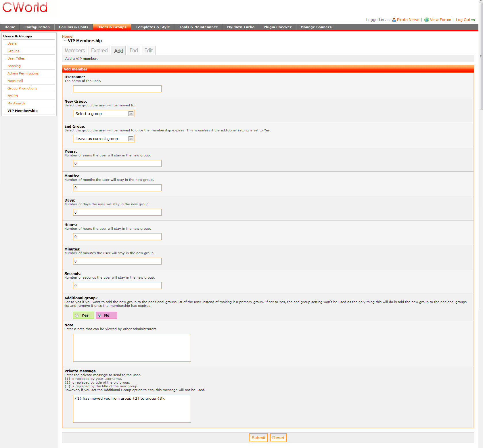Click the green arrow next to Log Out
483x448 pixels.
click(473, 20)
